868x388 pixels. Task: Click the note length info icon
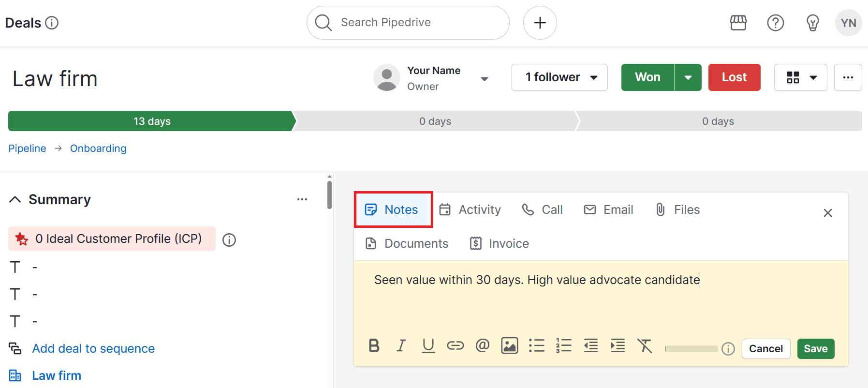[x=728, y=348]
